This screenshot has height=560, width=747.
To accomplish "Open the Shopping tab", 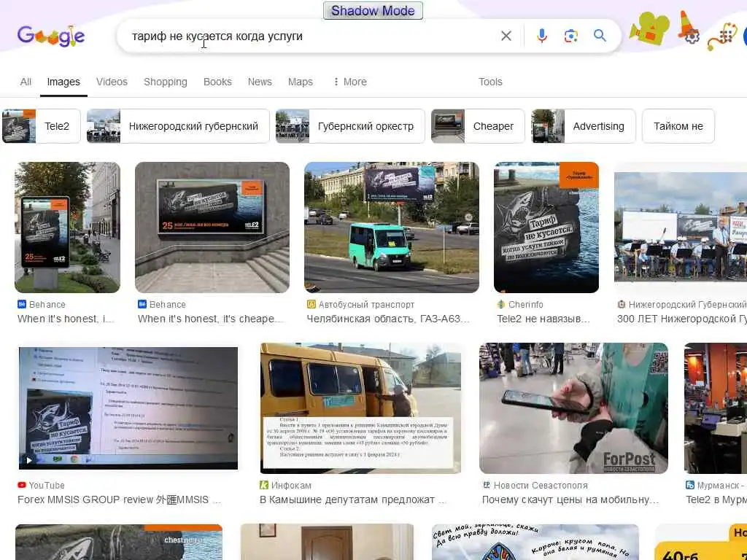I will [166, 82].
